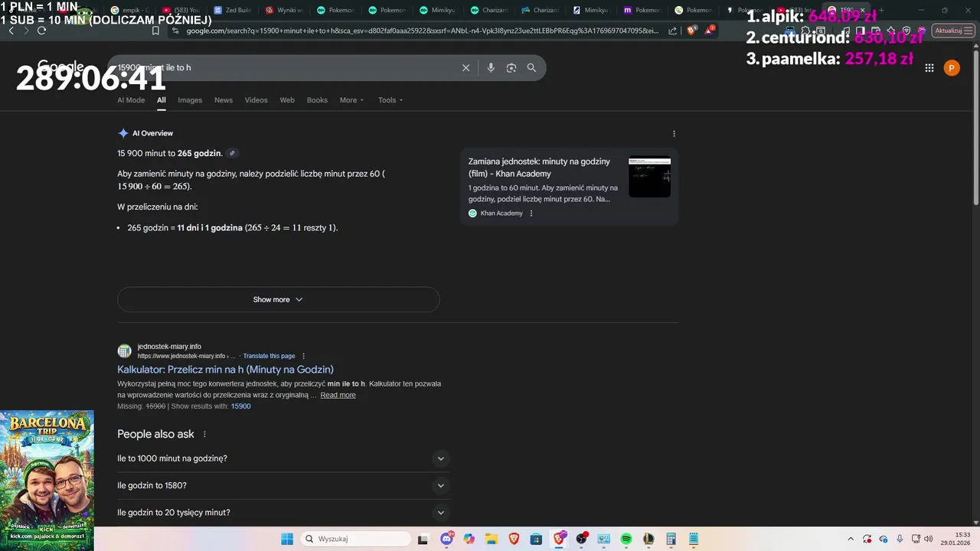Open OBS Studio from taskbar
Viewport: 980px width, 551px height.
click(581, 539)
